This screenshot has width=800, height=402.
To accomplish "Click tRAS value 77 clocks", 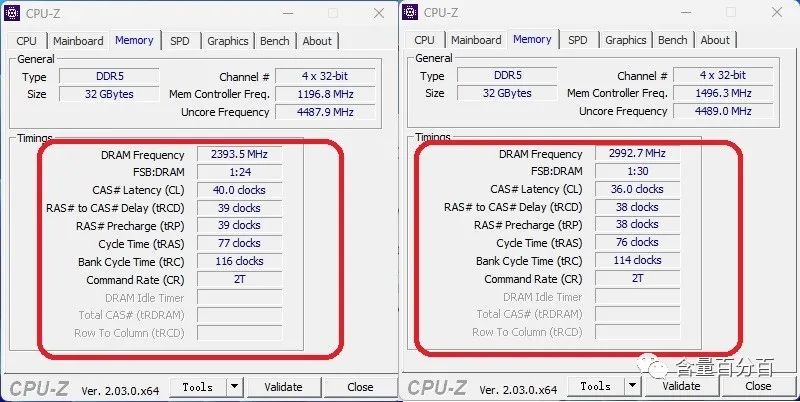I will coord(239,243).
